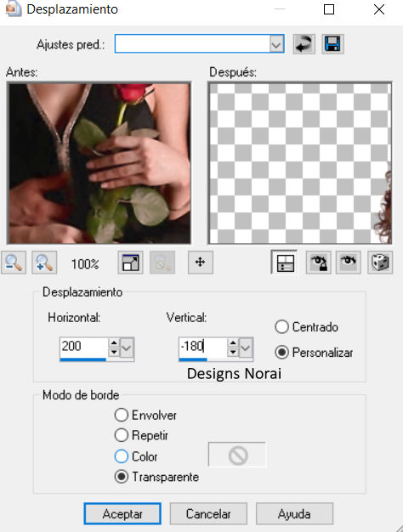403x532 pixels.
Task: Zoom out with the minus magnifier icon
Action: [x=14, y=263]
